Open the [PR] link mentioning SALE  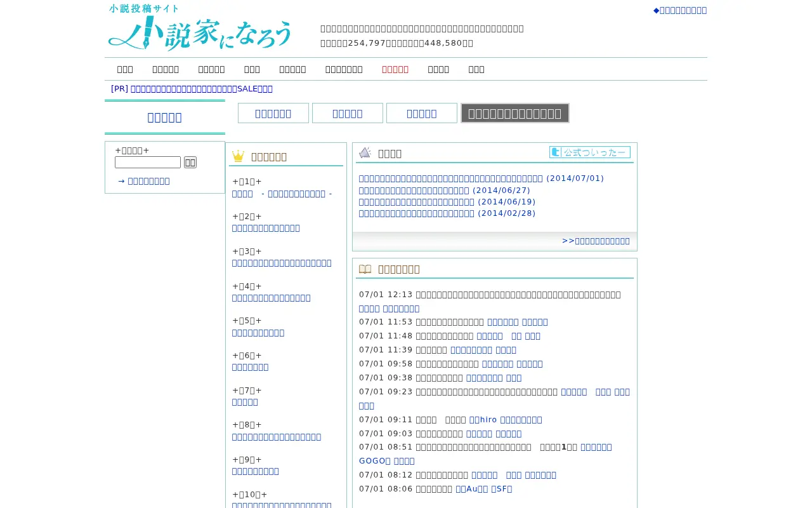(192, 89)
